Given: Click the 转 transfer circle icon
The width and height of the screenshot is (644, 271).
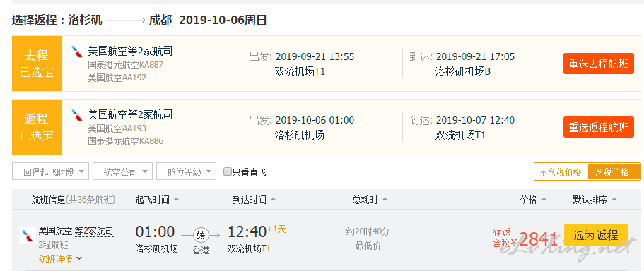Looking at the screenshot, I should [x=201, y=235].
